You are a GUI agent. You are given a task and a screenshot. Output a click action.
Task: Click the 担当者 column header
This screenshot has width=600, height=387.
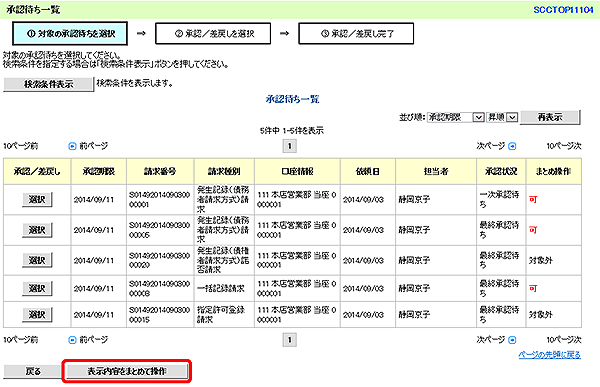[436, 171]
